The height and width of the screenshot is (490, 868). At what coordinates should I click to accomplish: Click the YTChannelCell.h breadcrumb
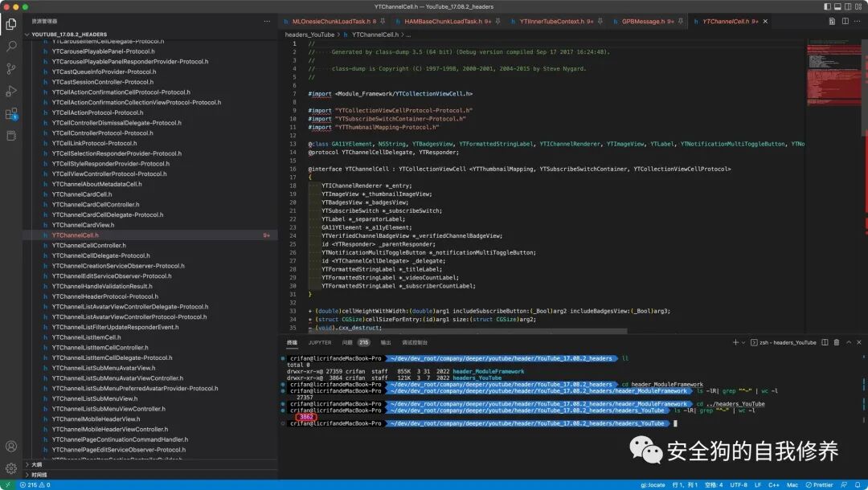click(375, 35)
